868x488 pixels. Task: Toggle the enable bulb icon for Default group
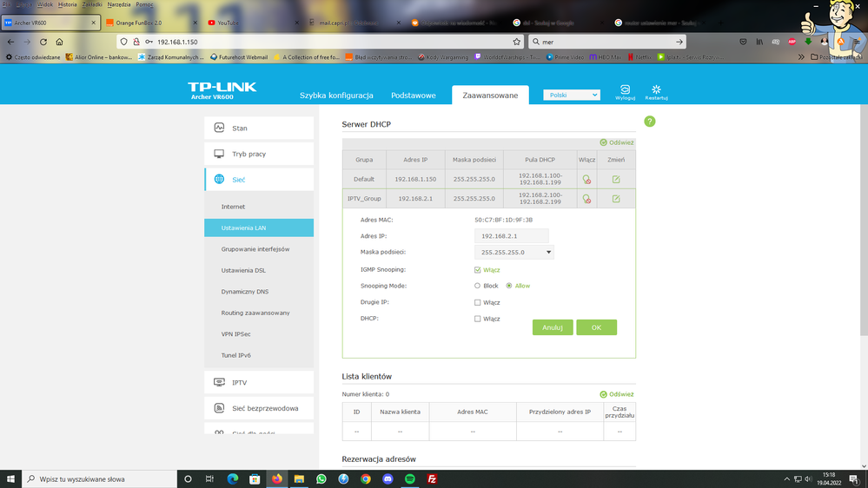tap(586, 179)
